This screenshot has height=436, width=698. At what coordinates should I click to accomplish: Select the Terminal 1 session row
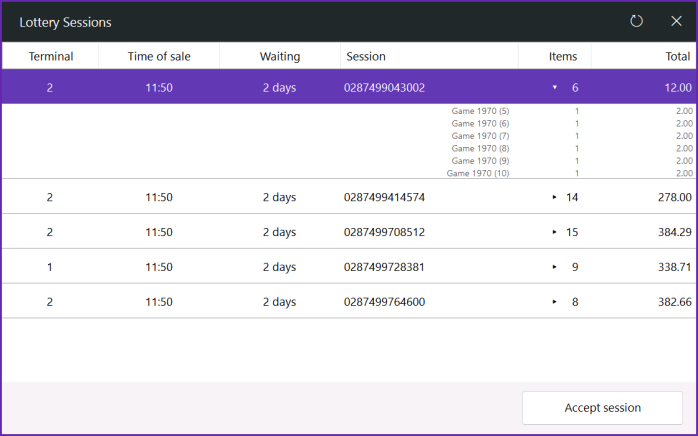[x=349, y=267]
